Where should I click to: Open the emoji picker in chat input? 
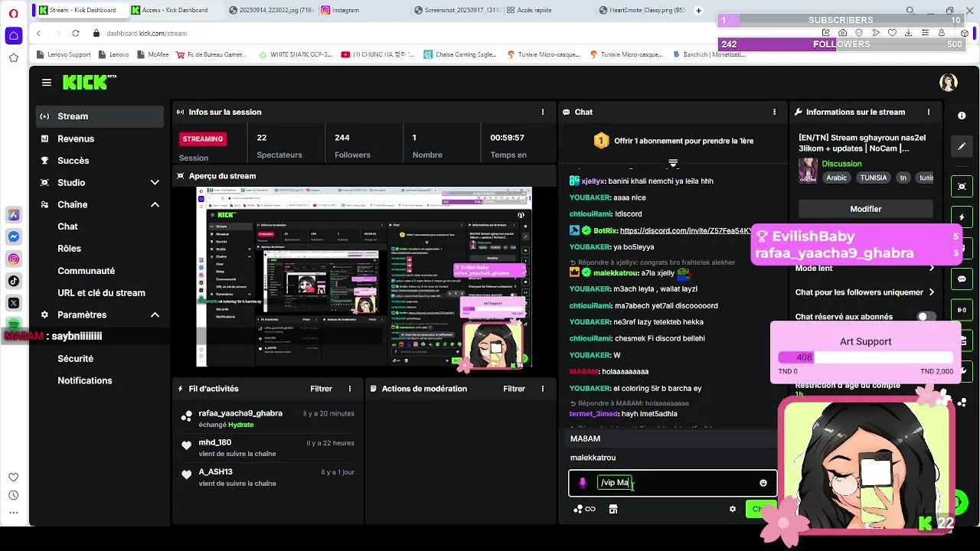point(763,483)
